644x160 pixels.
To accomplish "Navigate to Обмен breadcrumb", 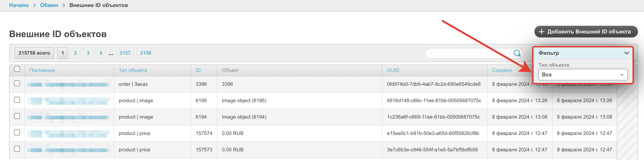I will pos(49,5).
